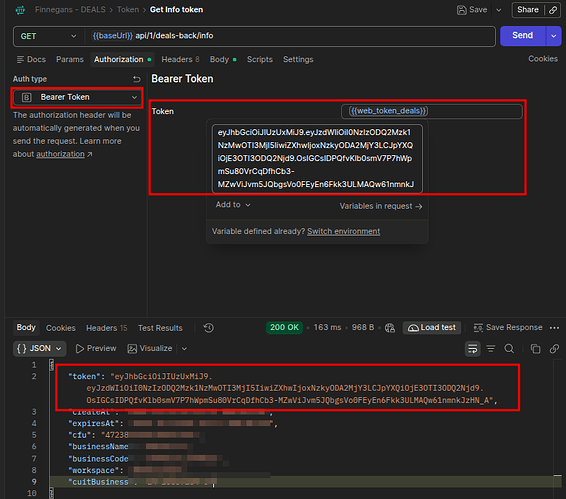Viewport: 566px width, 499px height.
Task: Open the response history clock icon
Action: 208,328
